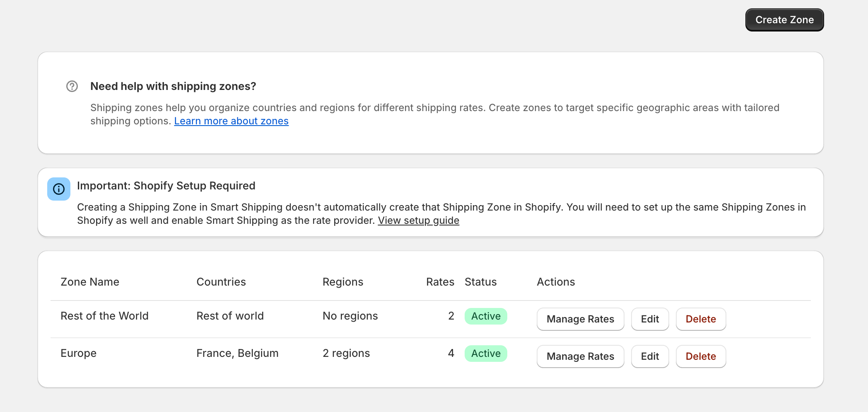
Task: Edit the Europe zone
Action: [x=650, y=356]
